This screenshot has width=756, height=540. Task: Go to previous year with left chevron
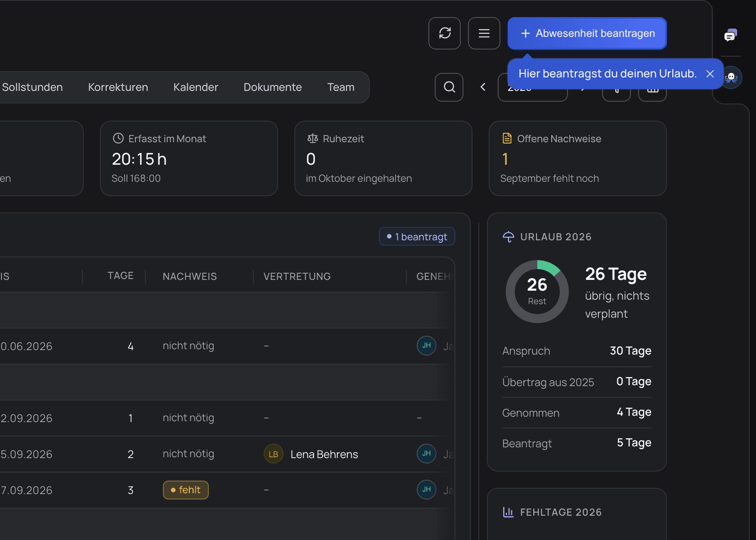point(483,87)
